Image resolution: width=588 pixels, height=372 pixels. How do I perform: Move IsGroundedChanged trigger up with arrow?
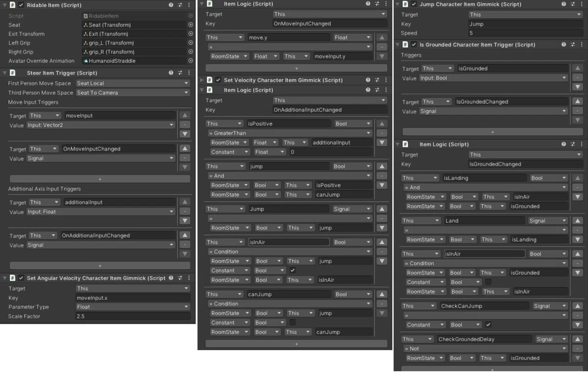click(578, 101)
